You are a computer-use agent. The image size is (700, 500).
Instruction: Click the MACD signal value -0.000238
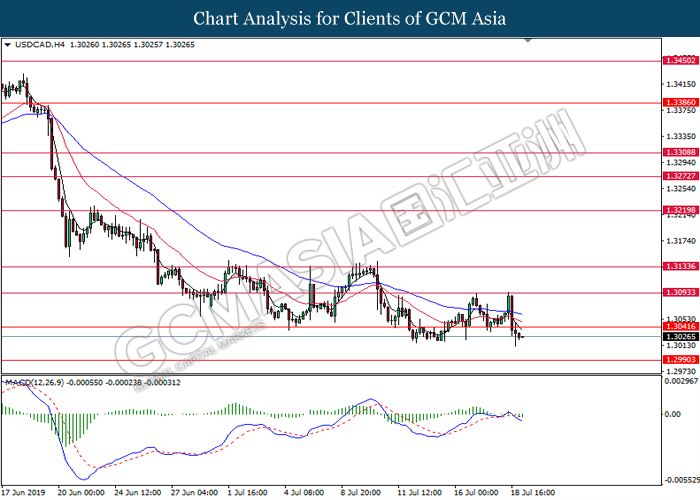click(x=123, y=383)
